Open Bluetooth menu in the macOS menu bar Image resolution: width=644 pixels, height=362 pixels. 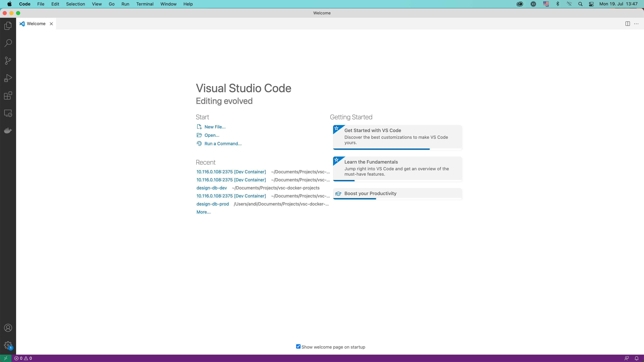(557, 4)
